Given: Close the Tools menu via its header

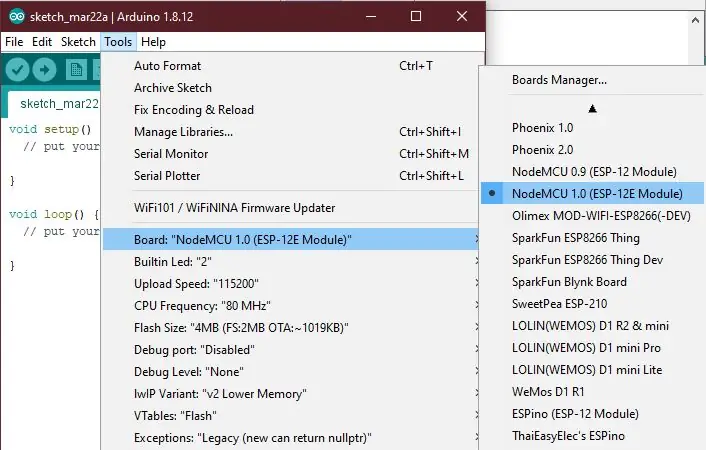Looking at the screenshot, I should [x=118, y=42].
